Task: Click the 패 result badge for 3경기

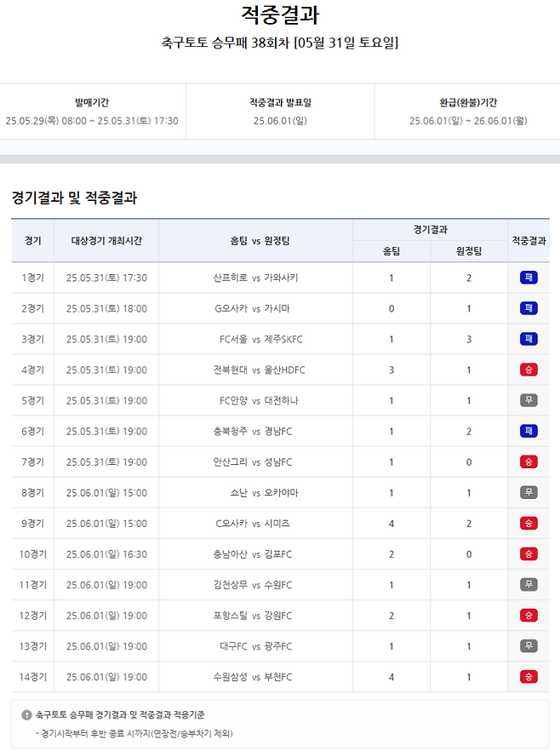Action: click(529, 339)
